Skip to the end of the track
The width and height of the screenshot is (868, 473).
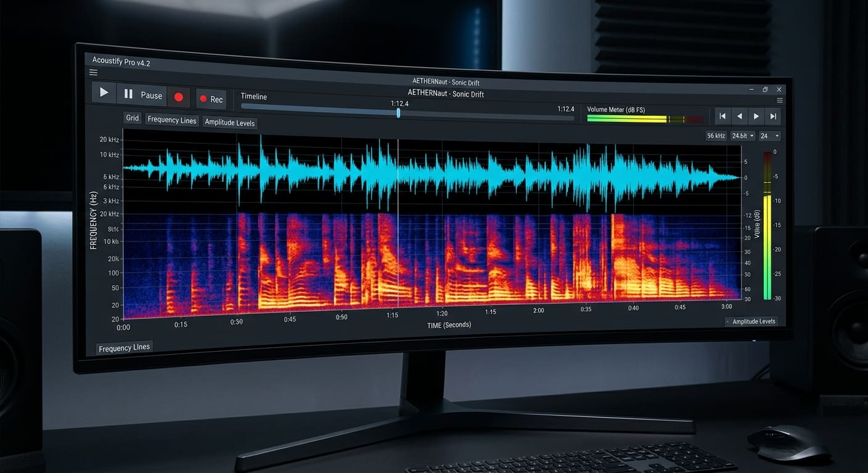pos(772,116)
